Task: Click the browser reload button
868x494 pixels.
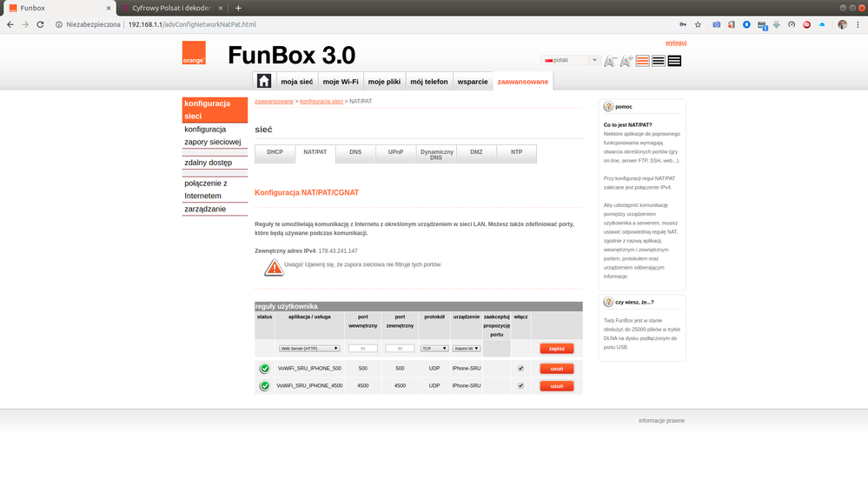Action: [x=40, y=24]
